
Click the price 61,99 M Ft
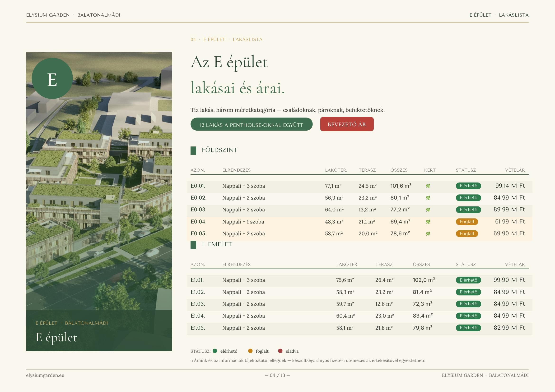510,221
